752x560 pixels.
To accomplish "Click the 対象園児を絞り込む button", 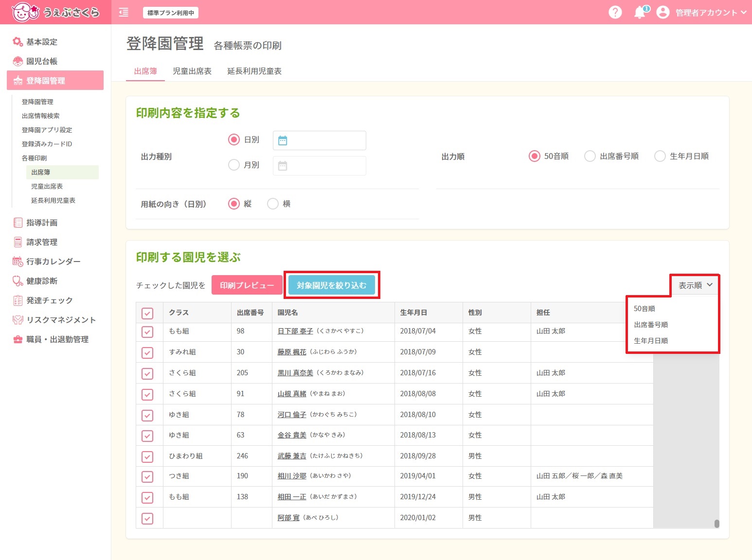I will [x=332, y=285].
